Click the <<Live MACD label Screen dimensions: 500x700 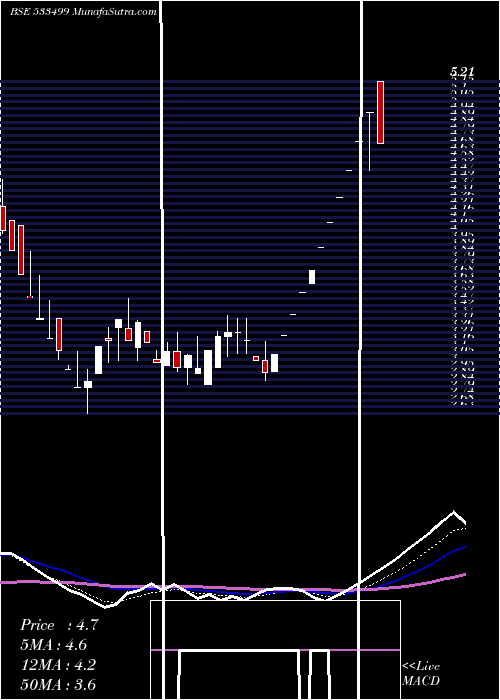click(421, 674)
